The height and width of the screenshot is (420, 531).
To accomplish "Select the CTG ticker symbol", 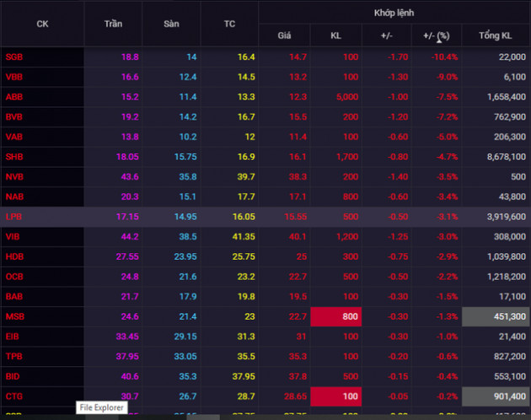I will pyautogui.click(x=14, y=396).
